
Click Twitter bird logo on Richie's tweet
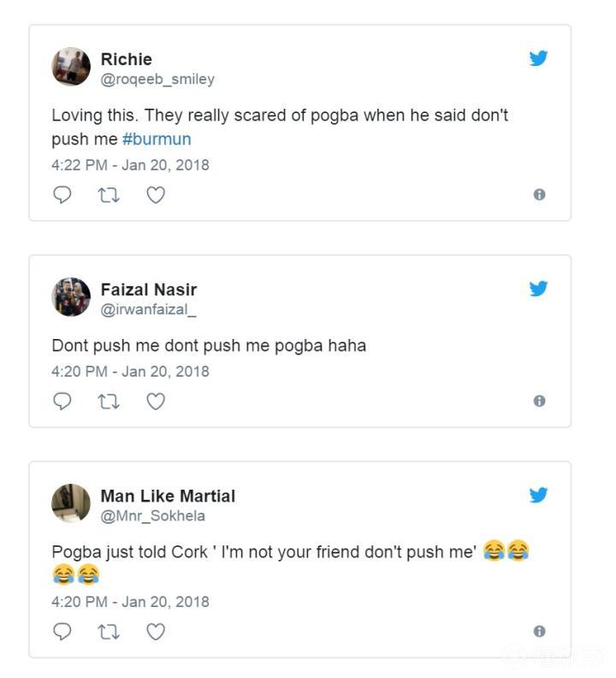(538, 58)
